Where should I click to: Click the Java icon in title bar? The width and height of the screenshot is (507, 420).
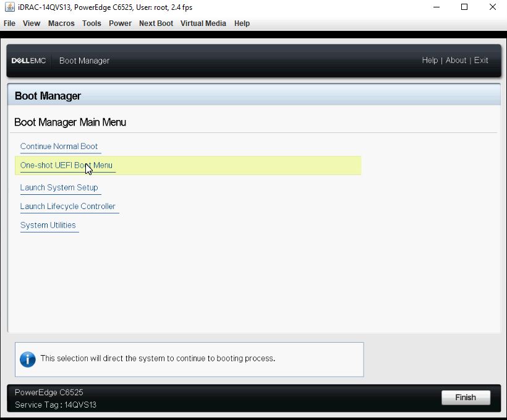tap(9, 7)
